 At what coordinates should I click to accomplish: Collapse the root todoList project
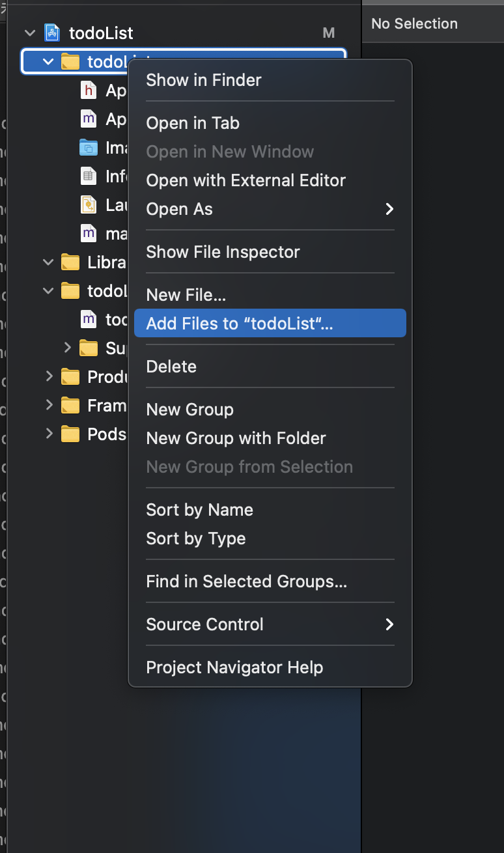29,33
